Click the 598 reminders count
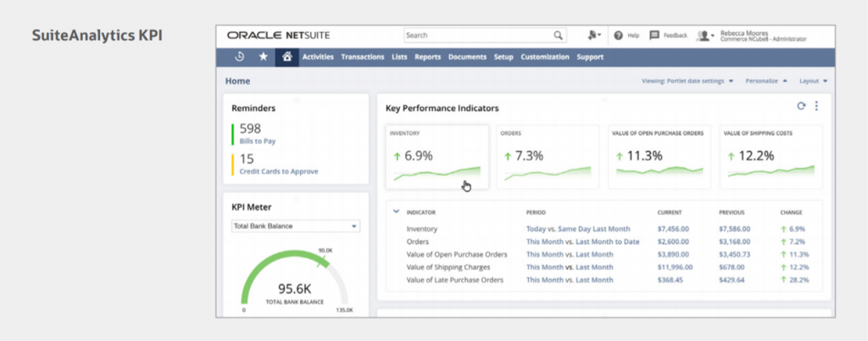868x341 pixels. (x=250, y=129)
